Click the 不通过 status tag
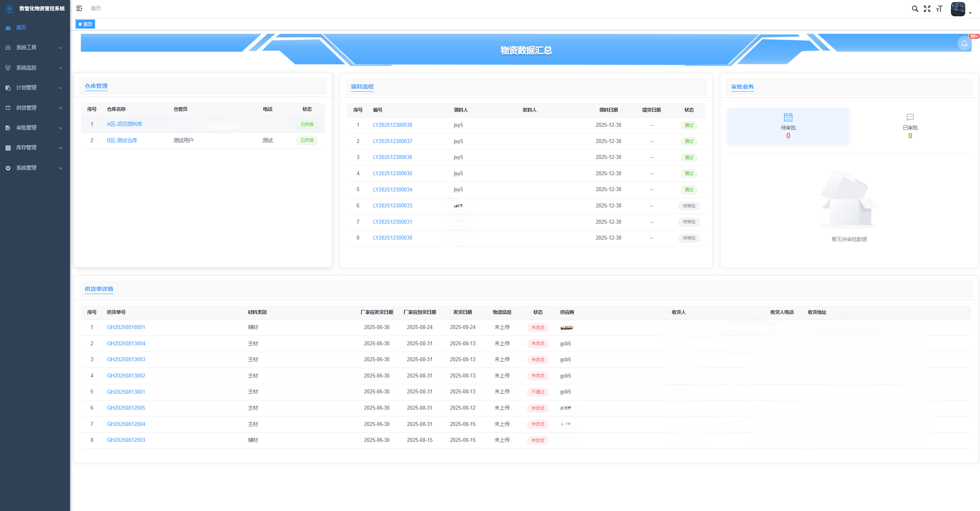 (x=538, y=392)
